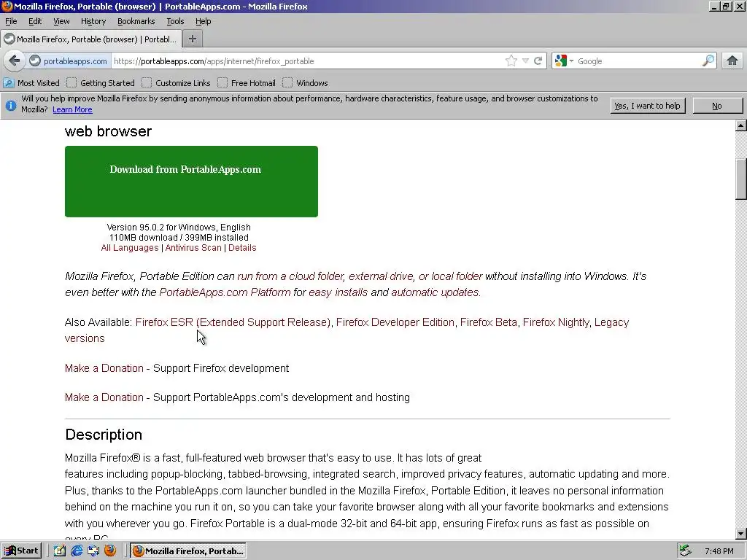Open the File menu
This screenshot has height=560, width=747.
[x=11, y=21]
